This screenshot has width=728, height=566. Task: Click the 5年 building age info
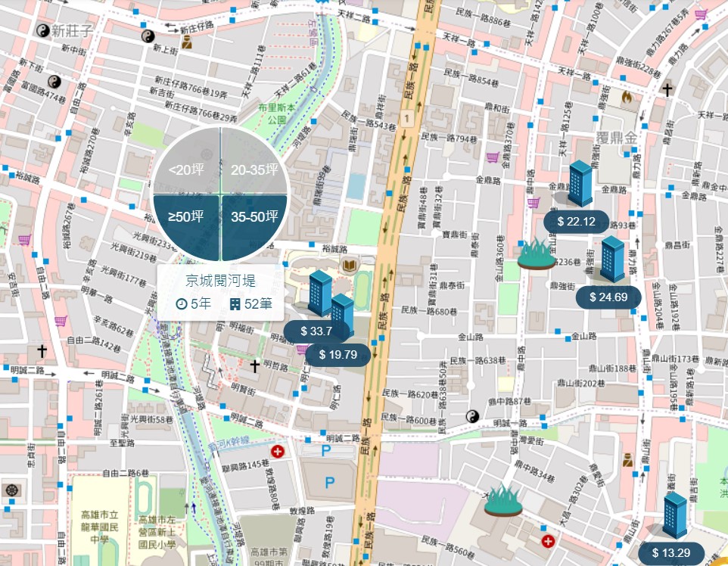pos(194,303)
